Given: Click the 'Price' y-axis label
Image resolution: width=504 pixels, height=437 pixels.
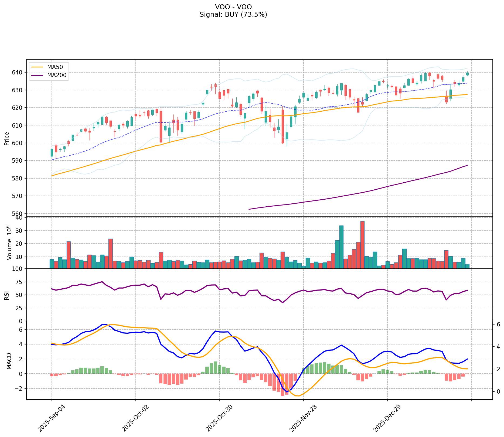Looking at the screenshot, I should pos(7,138).
